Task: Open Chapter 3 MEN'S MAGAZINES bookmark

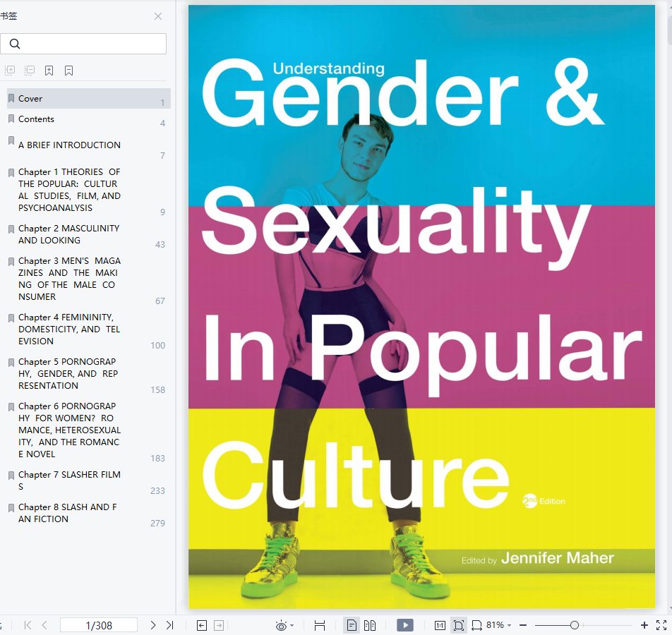Action: coord(89,279)
